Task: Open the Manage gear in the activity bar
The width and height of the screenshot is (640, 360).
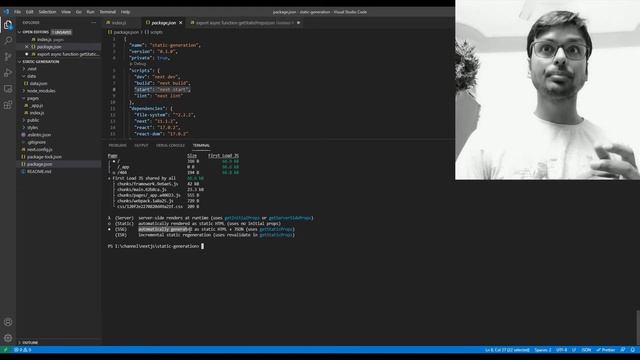Action: (8, 338)
